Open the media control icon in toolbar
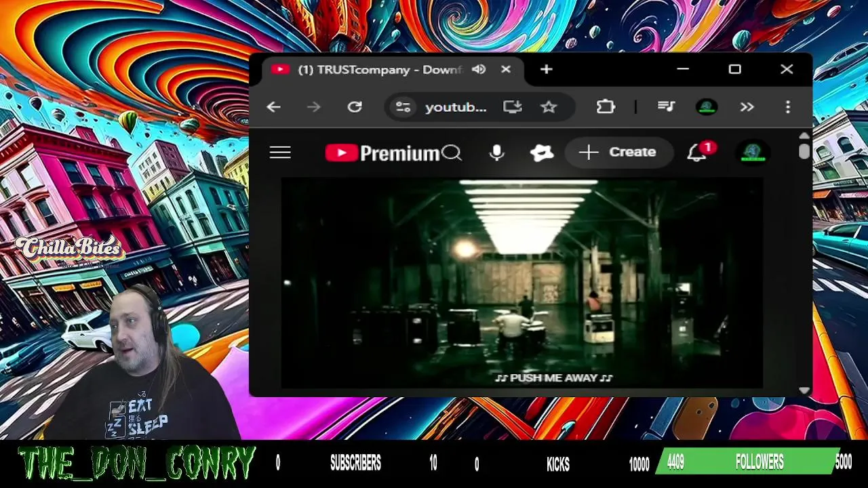 (x=666, y=107)
